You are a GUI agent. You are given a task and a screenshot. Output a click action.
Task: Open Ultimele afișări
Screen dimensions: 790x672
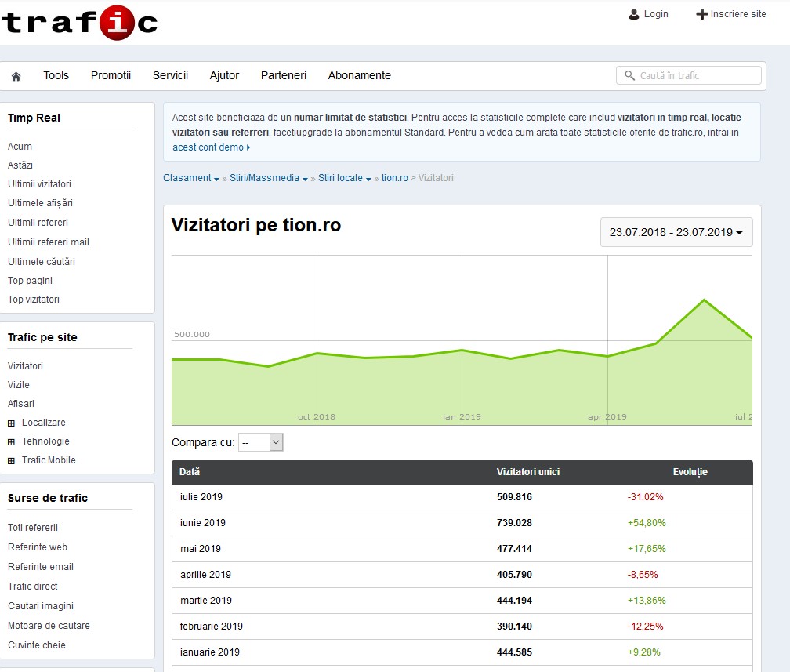[40, 203]
